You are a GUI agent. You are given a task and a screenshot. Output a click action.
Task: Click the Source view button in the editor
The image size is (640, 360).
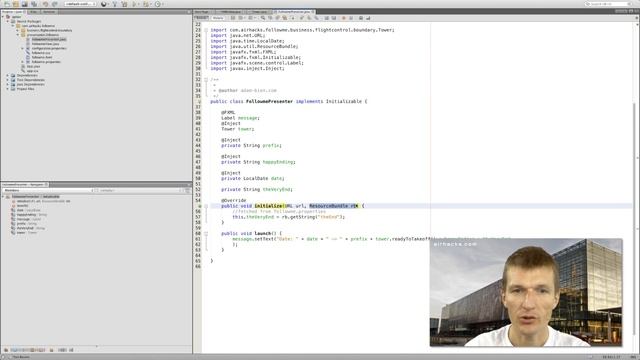[x=201, y=18]
